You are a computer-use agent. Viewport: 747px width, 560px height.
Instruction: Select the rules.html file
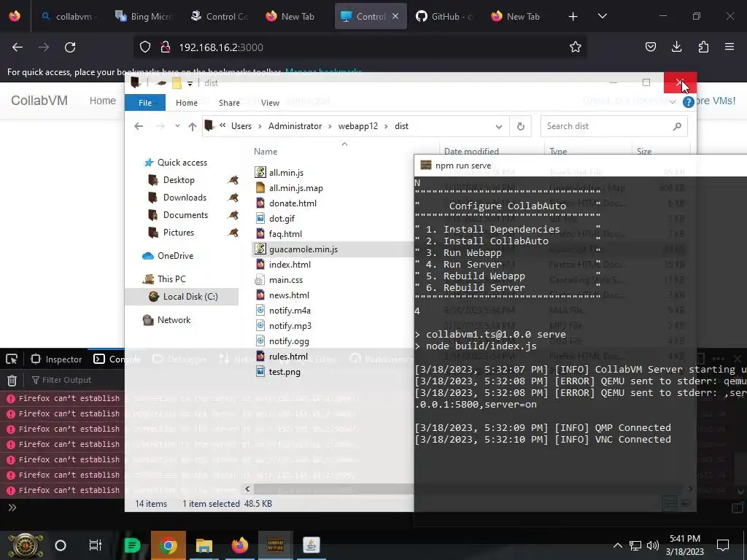[288, 357]
